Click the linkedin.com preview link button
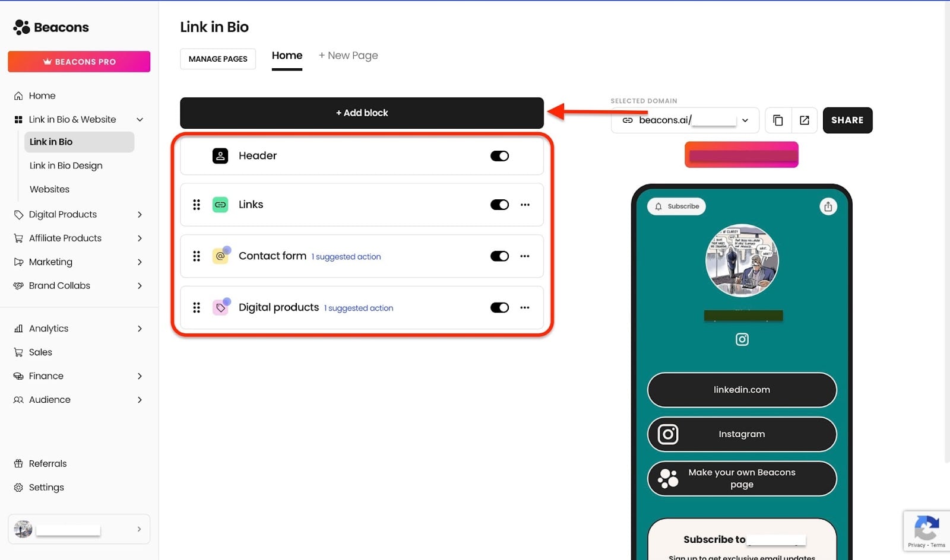 742,390
